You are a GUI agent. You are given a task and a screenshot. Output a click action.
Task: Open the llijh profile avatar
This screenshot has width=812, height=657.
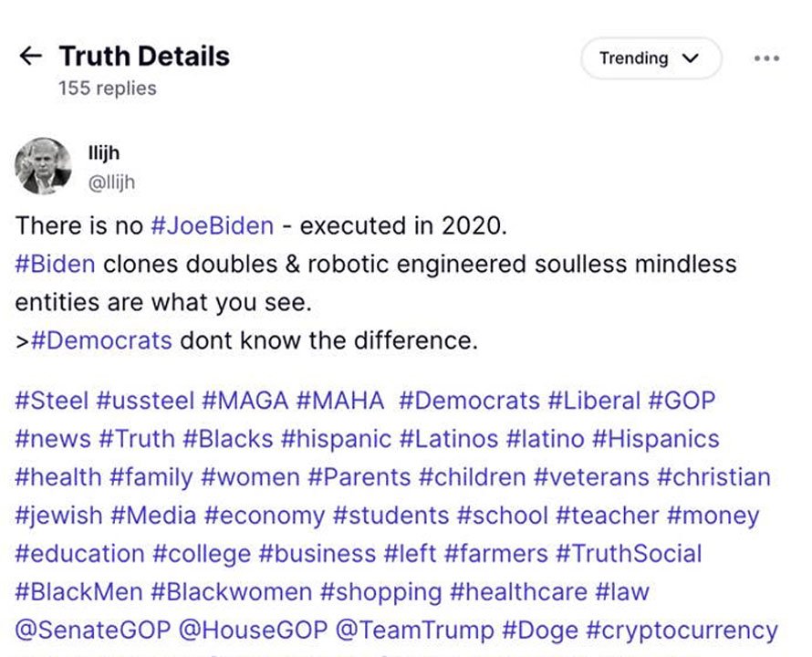[43, 166]
